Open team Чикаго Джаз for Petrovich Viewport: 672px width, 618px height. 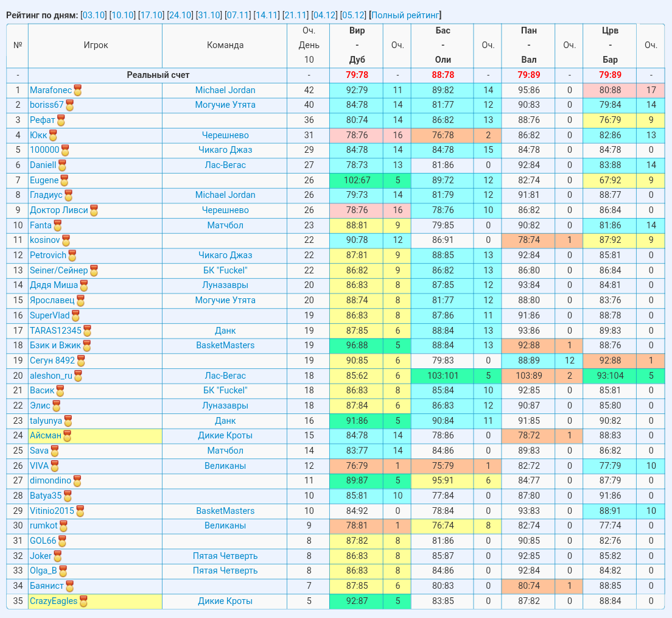click(225, 255)
